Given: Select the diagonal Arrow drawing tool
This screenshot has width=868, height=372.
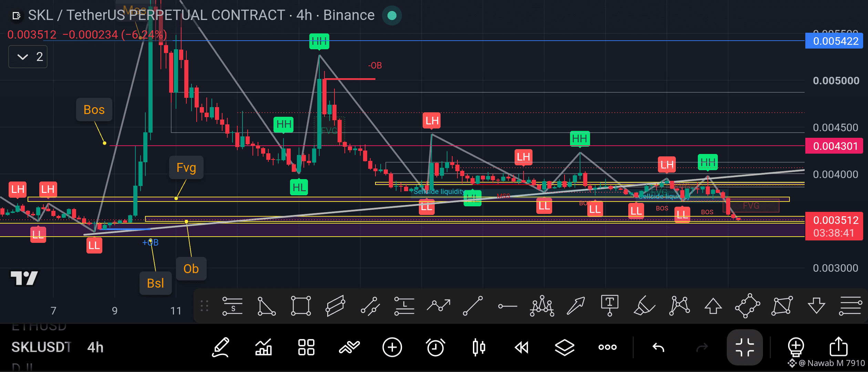Looking at the screenshot, I should pyautogui.click(x=576, y=306).
